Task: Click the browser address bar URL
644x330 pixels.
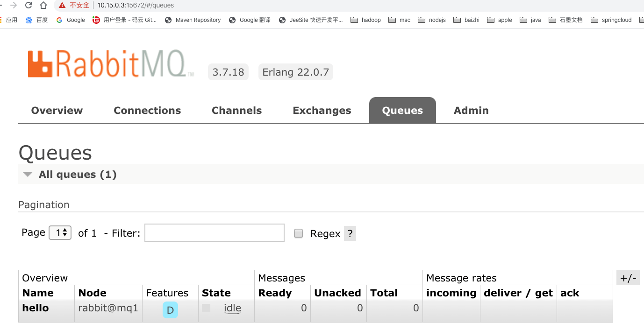Action: [136, 5]
